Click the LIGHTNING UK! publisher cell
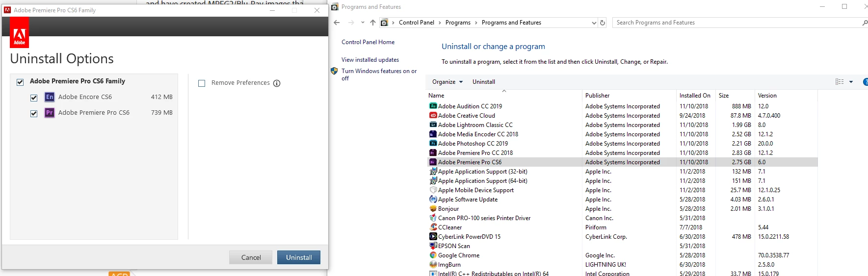Image resolution: width=868 pixels, height=276 pixels. [x=605, y=265]
